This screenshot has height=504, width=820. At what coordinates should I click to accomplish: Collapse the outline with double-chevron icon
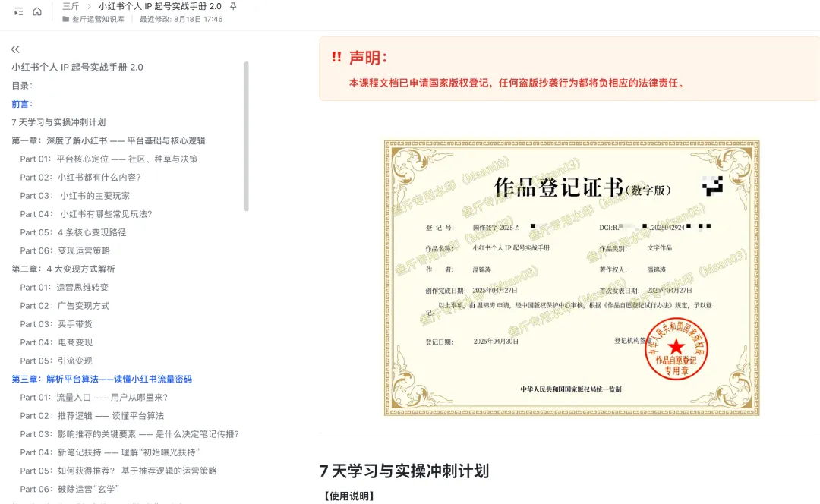15,49
